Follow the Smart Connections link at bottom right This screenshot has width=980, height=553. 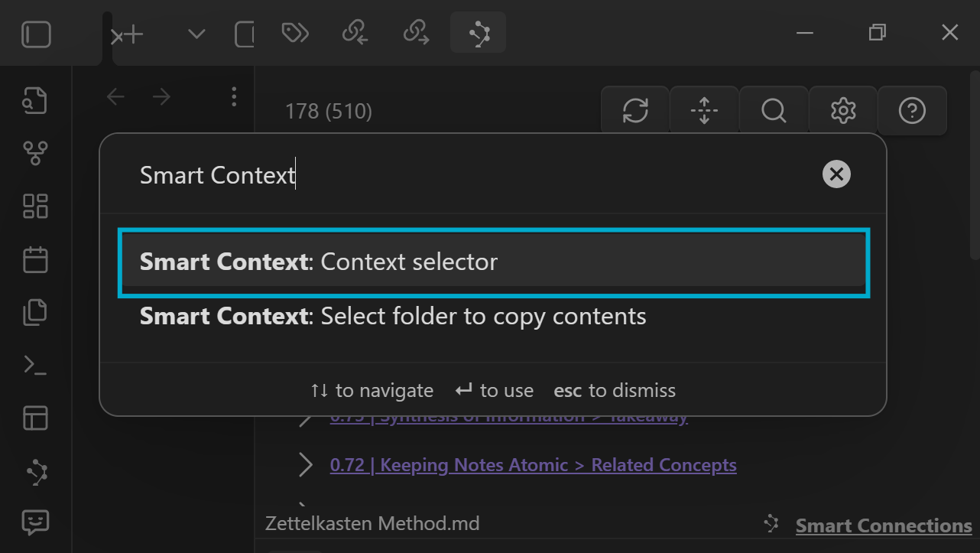[883, 525]
